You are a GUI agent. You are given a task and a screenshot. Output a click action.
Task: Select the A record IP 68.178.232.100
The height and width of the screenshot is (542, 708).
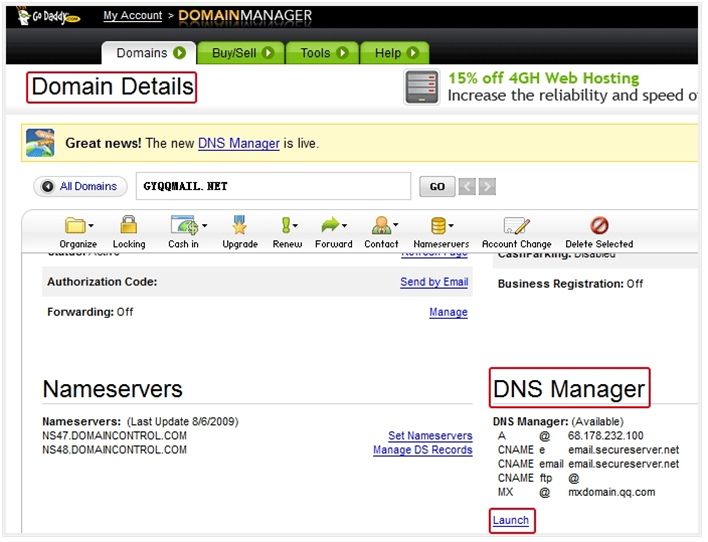point(606,436)
